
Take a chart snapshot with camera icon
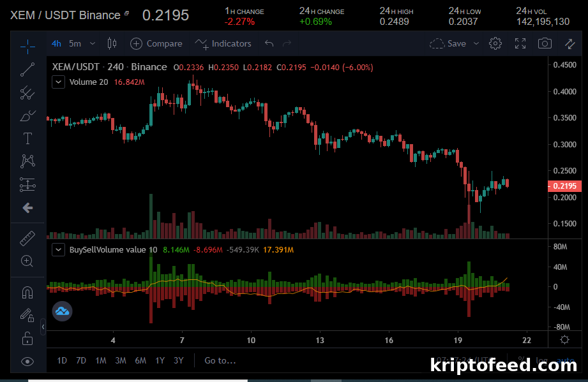545,43
